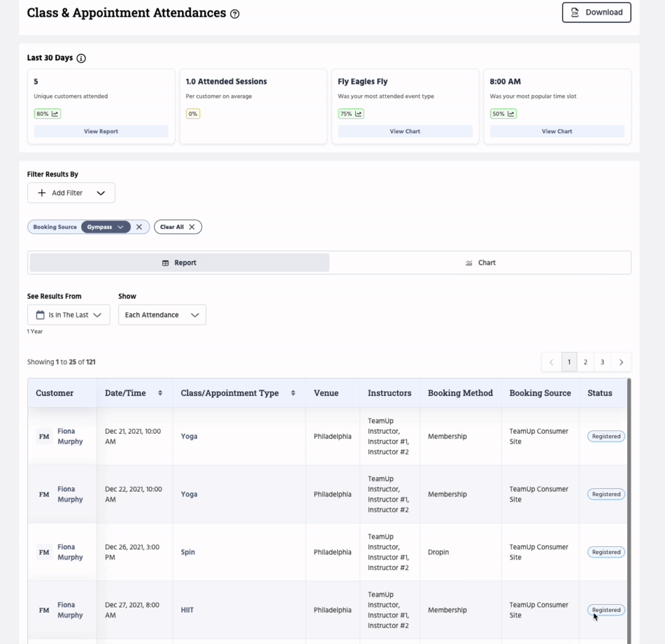This screenshot has width=665, height=644.
Task: Click the info icon next to Last 30 Days
Action: point(81,59)
